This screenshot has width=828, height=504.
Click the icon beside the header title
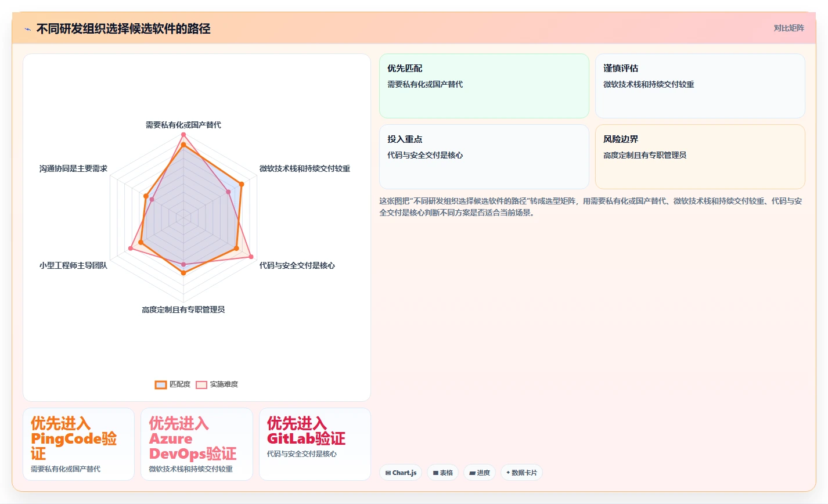pos(27,29)
